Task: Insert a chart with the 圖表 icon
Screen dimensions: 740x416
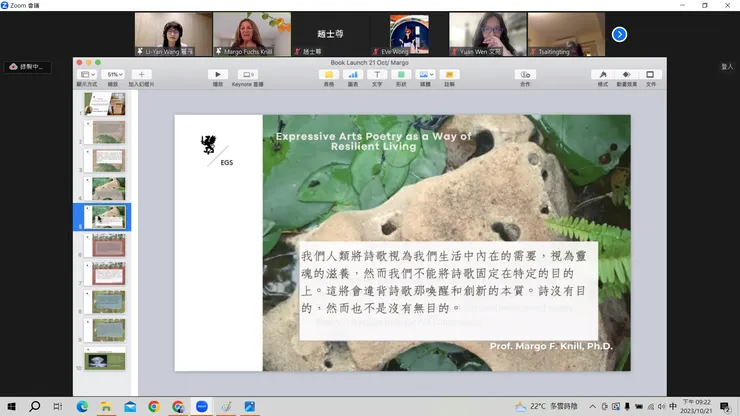Action: click(353, 75)
